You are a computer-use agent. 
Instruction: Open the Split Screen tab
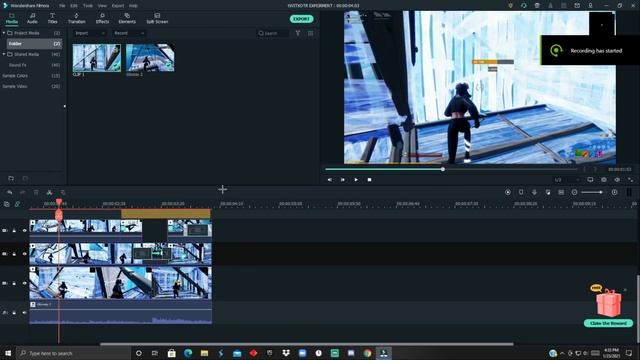click(x=157, y=18)
